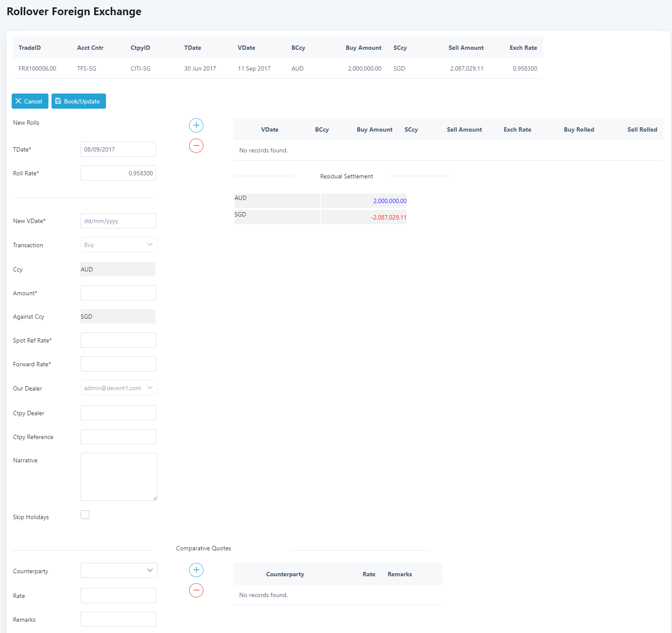The image size is (672, 633).
Task: Click the Amount input field
Action: 118,293
